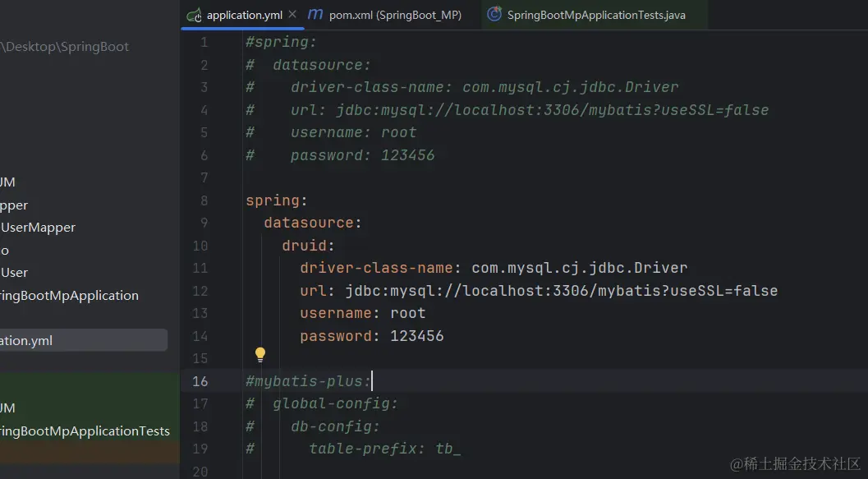The height and width of the screenshot is (479, 868).
Task: Select UserMapper in the project tree
Action: pyautogui.click(x=38, y=227)
